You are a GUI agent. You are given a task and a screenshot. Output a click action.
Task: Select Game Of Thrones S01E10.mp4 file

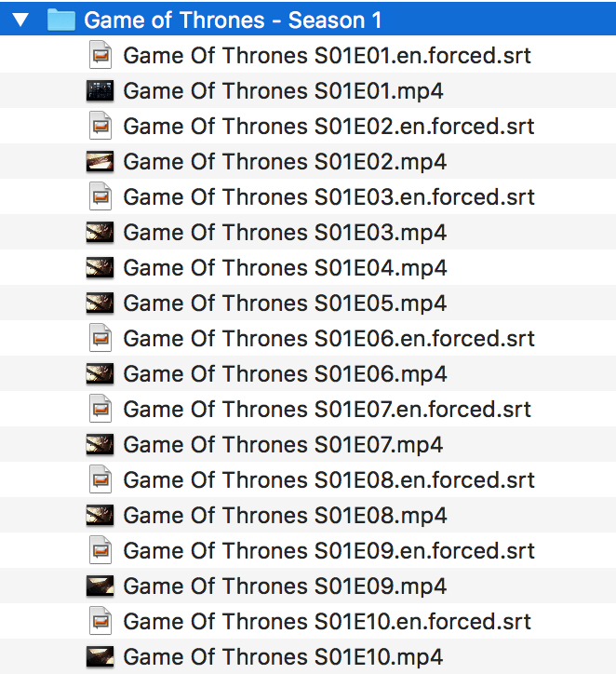coord(283,656)
